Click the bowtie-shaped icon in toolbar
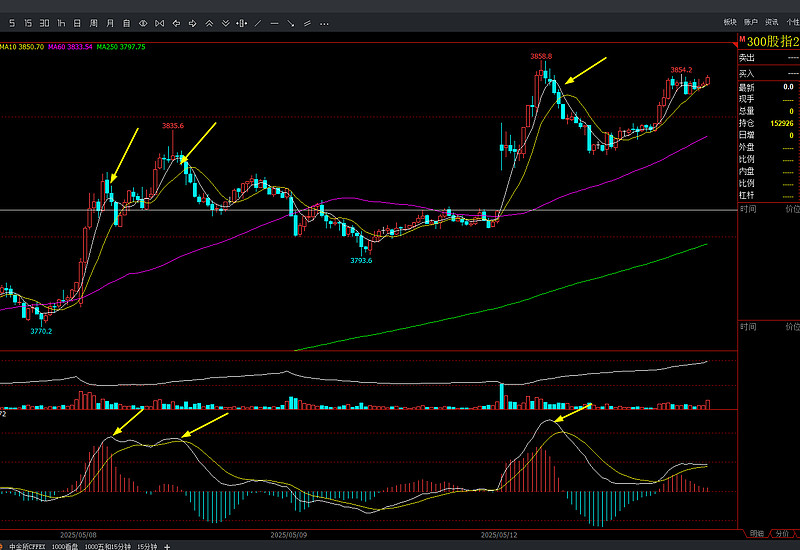This screenshot has width=800, height=550. [159, 22]
